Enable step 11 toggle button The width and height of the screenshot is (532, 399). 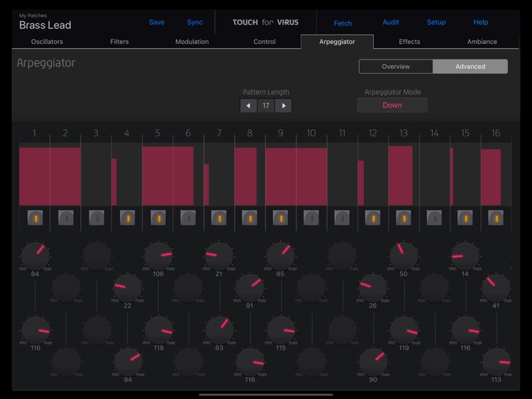tap(342, 218)
